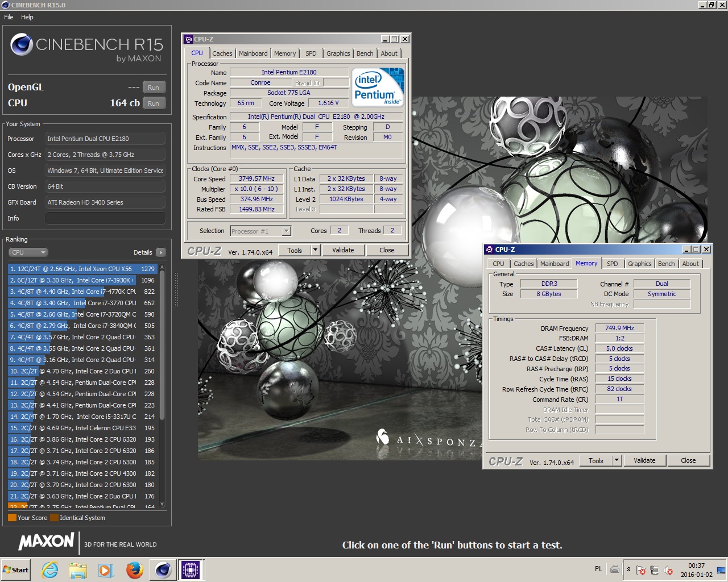Screen dimensions: 728x582
Task: Click the Cinebench R15 logo sphere
Action: pos(22,44)
